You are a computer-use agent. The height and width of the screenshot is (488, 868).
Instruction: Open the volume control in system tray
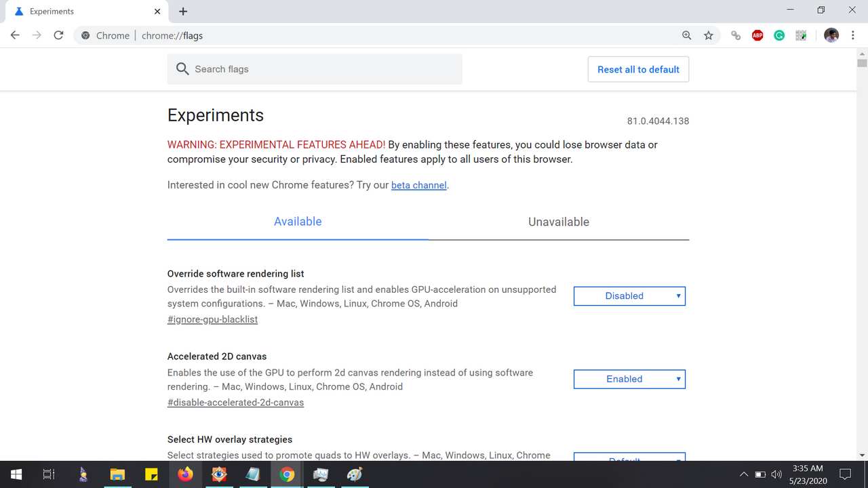click(776, 474)
